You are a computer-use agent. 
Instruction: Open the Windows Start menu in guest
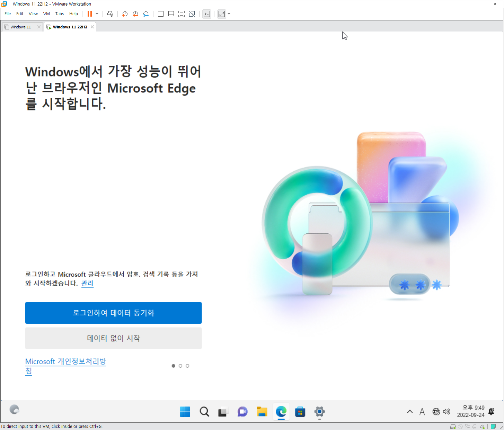pyautogui.click(x=185, y=412)
